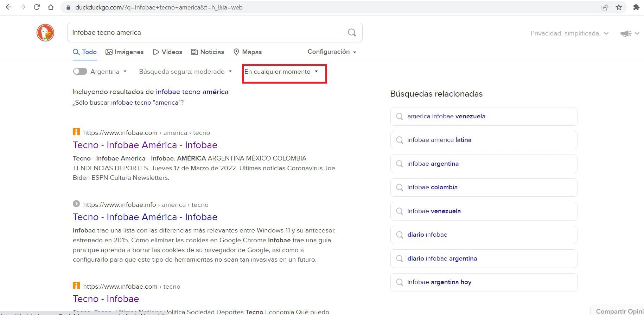Reload the page with the refresh icon
Viewport: 644px width, 315px height.
(x=37, y=7)
